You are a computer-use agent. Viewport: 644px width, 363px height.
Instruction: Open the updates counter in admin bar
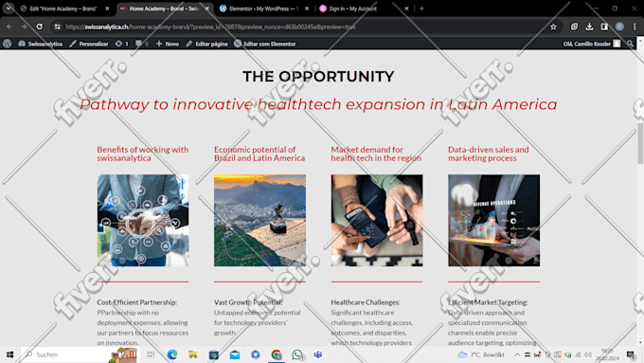pos(121,44)
